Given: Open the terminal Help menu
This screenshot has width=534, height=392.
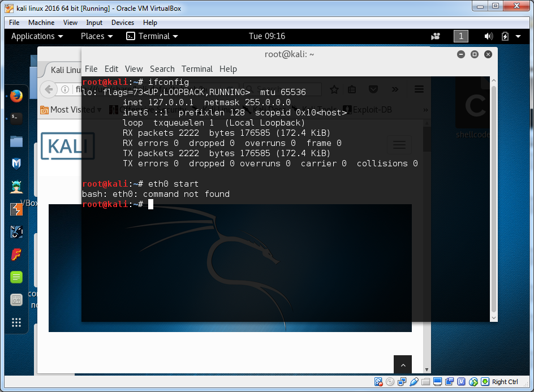Looking at the screenshot, I should pos(228,69).
